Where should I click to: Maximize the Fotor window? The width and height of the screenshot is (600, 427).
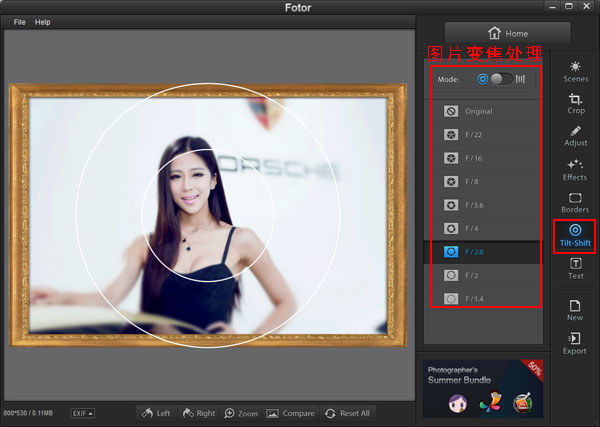coord(569,6)
